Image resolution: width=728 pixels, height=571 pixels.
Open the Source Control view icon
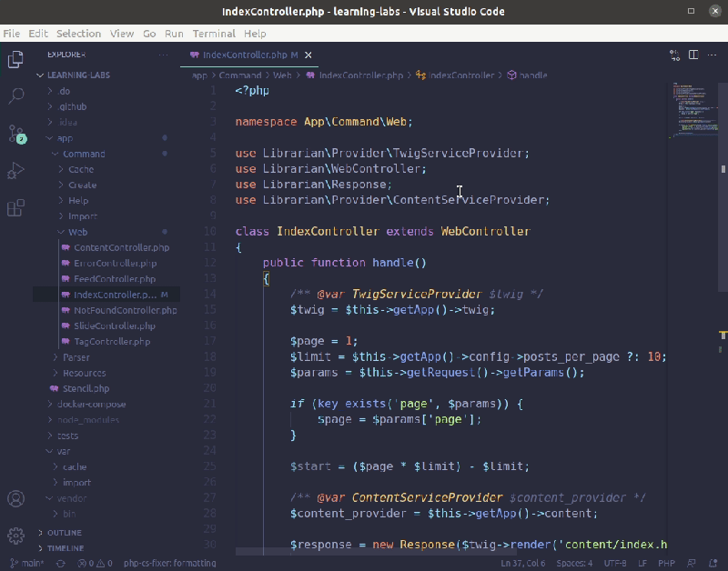point(16,134)
